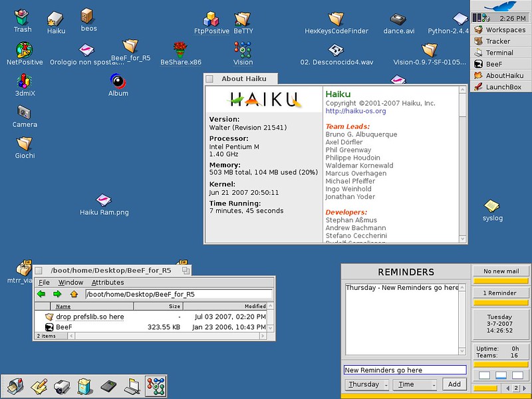Click the pencil and paper icon in LaunchBox
Image resolution: width=532 pixels, height=399 pixels.
(39, 386)
